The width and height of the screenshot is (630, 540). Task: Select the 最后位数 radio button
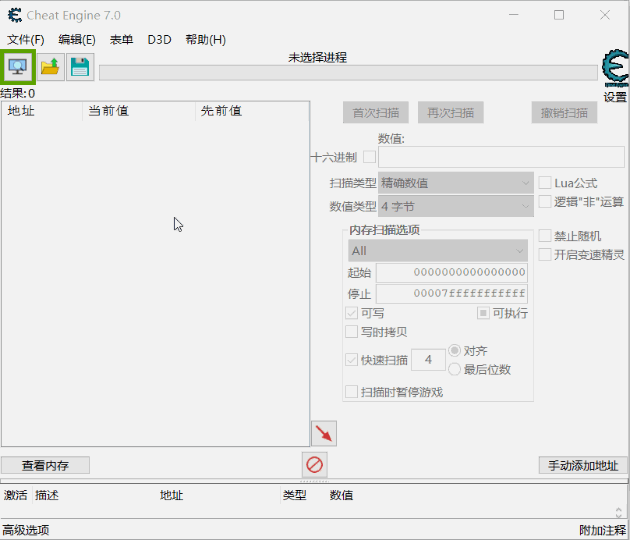[454, 369]
